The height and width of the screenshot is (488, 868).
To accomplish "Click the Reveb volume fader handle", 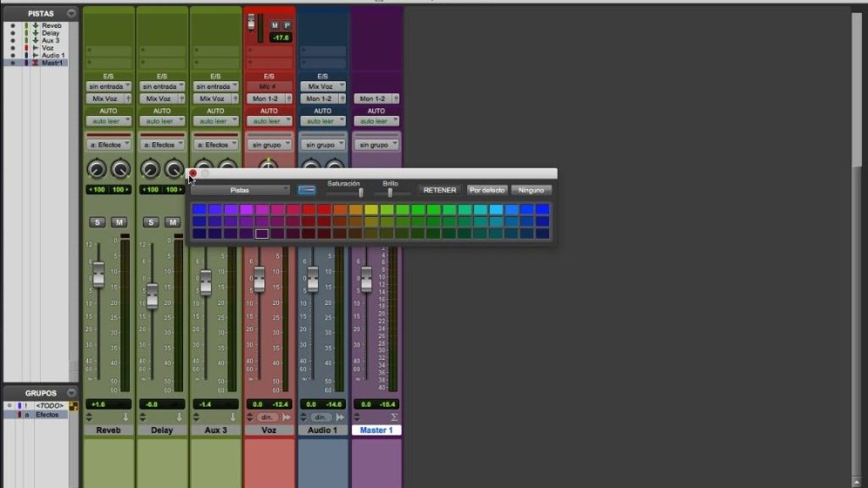I will coord(98,274).
